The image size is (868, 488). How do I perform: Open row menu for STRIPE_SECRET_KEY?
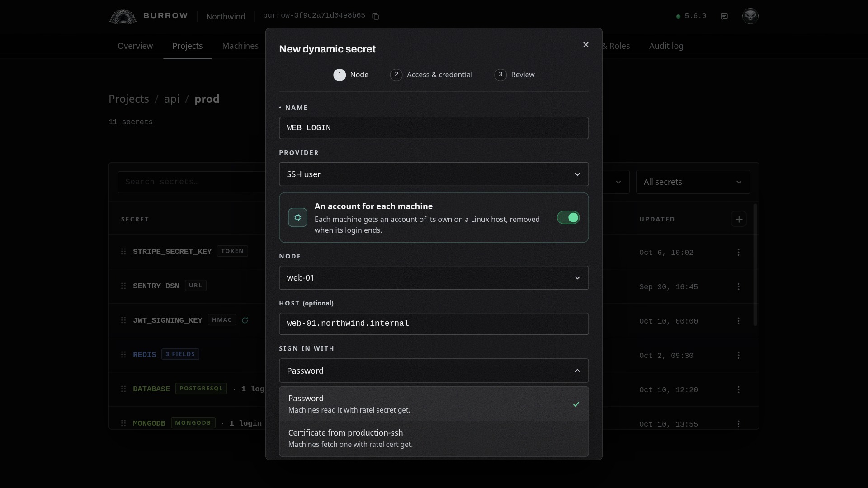click(739, 252)
